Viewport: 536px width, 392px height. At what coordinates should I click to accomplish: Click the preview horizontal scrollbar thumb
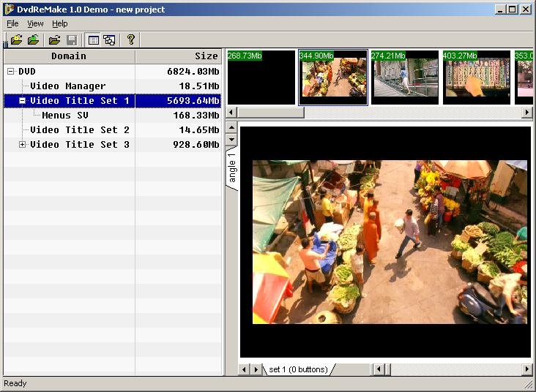point(388,369)
